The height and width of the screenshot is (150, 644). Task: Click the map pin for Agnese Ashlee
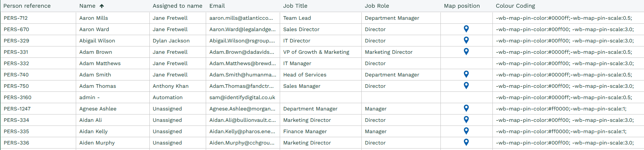pyautogui.click(x=466, y=108)
